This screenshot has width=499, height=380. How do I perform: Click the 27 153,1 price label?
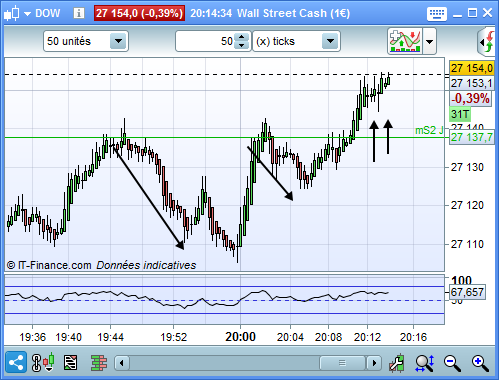(471, 83)
